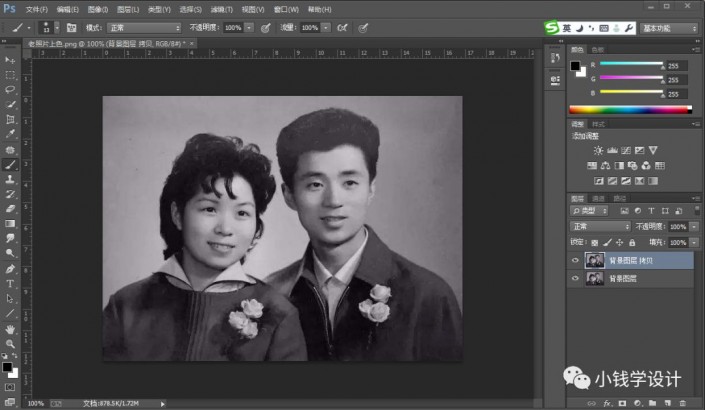This screenshot has height=410, width=705.
Task: Click the fx layer style icon
Action: point(606,403)
